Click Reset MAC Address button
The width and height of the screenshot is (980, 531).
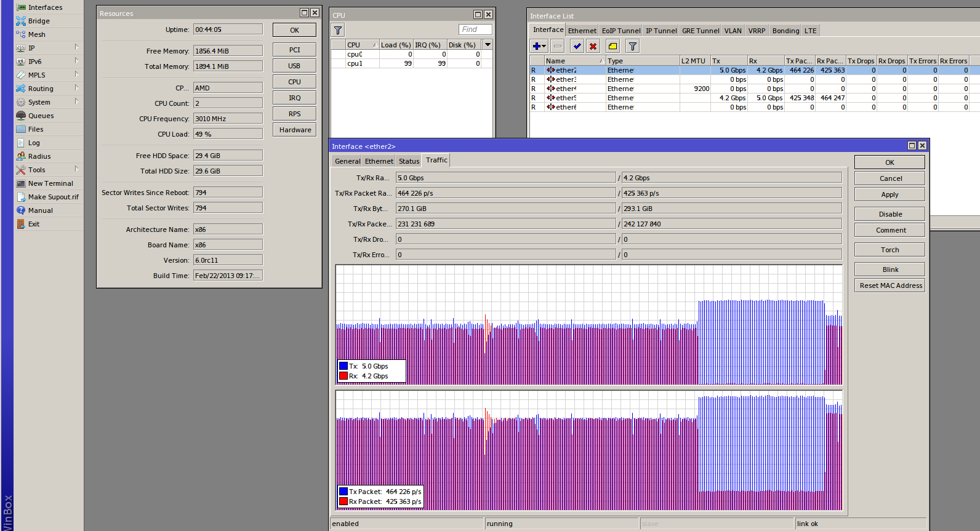pos(890,285)
